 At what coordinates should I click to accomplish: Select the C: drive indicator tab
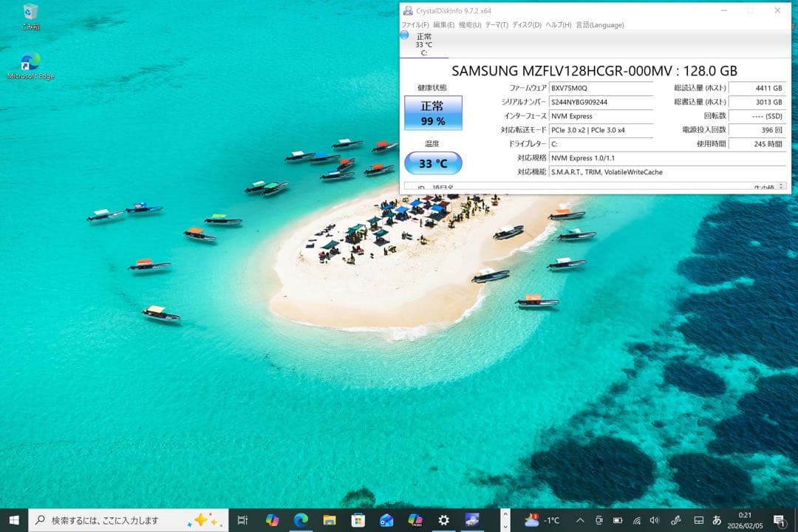pyautogui.click(x=426, y=50)
